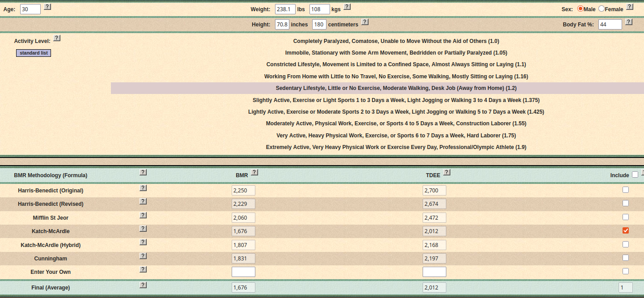Focus the Weight lbs input field
This screenshot has height=298, width=644.
tap(284, 9)
